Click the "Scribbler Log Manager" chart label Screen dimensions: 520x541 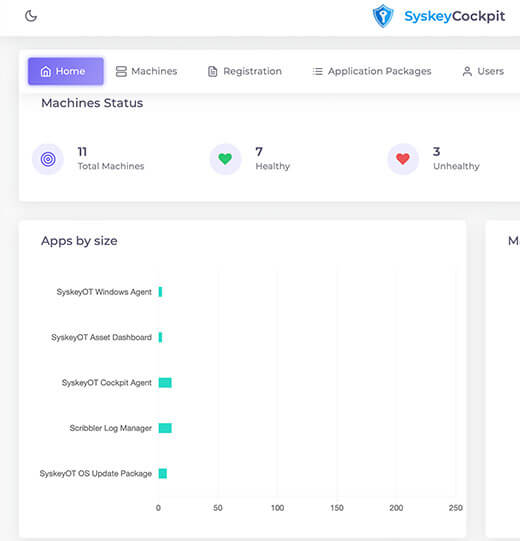111,428
